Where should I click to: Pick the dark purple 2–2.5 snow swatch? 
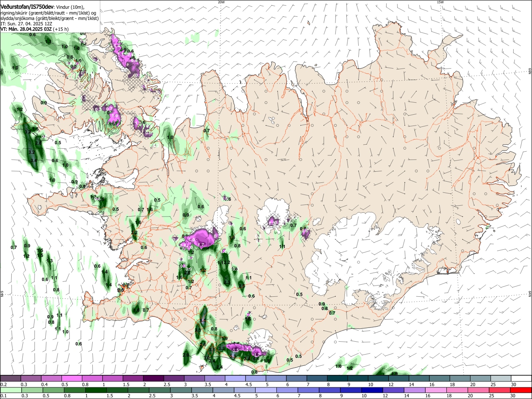[x=153, y=379]
